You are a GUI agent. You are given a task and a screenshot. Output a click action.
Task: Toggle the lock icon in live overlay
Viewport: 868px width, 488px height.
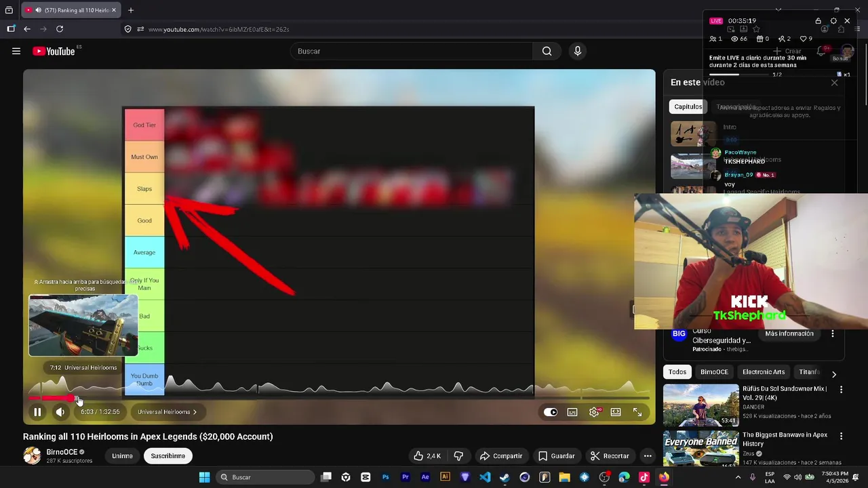tap(818, 21)
